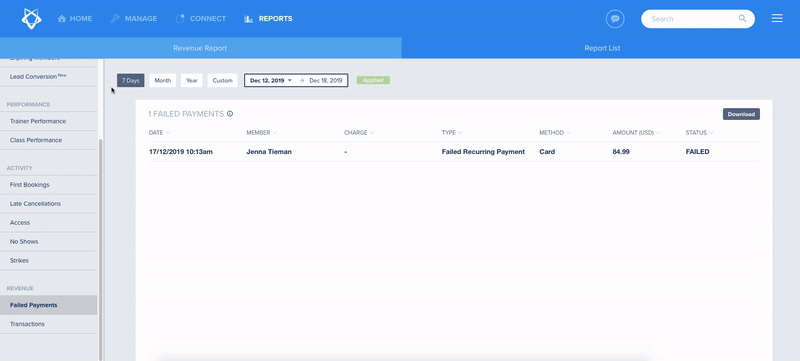Screen dimensions: 800x361
Task: Switch the range to Year
Action: (192, 81)
